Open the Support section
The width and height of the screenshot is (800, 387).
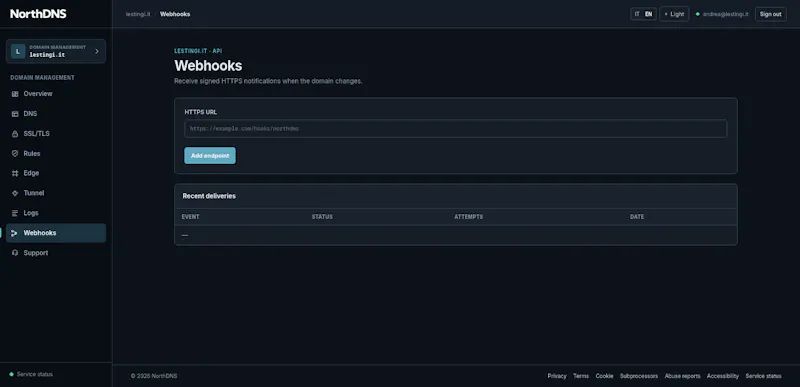click(56, 253)
